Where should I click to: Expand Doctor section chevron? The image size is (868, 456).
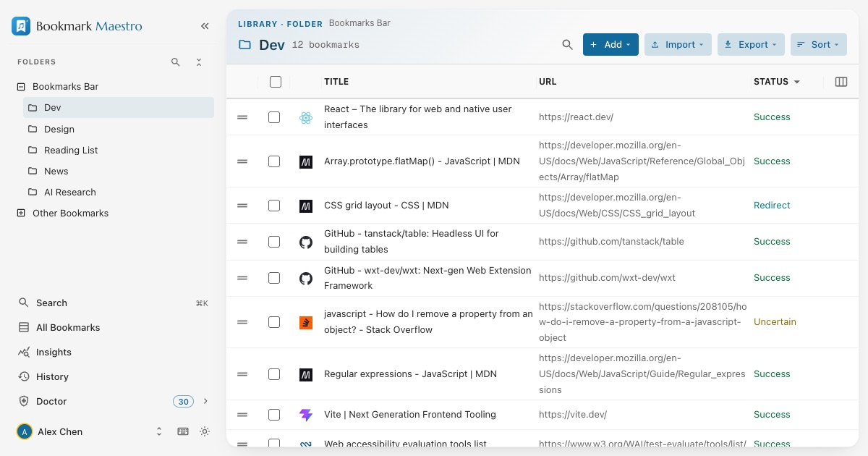[x=205, y=401]
